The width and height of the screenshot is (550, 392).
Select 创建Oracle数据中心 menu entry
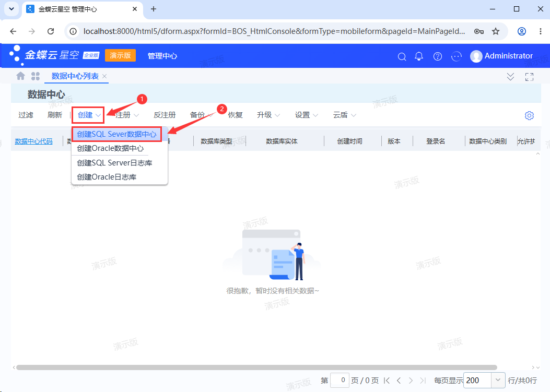(111, 148)
